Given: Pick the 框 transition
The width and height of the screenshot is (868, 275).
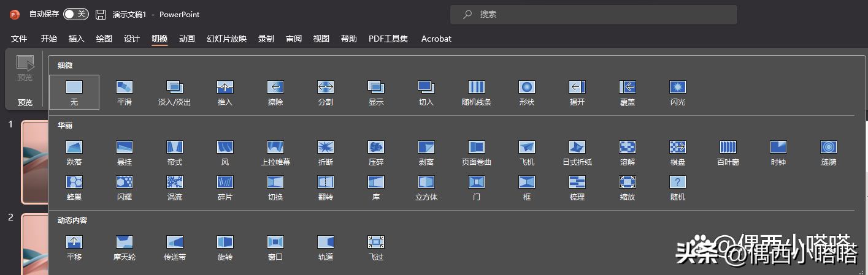Looking at the screenshot, I should pos(527,188).
